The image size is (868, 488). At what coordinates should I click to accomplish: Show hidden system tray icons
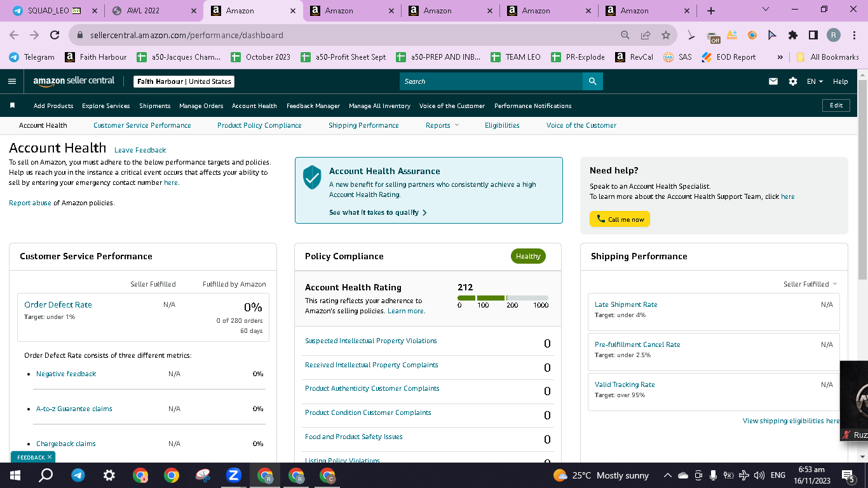[x=667, y=475]
